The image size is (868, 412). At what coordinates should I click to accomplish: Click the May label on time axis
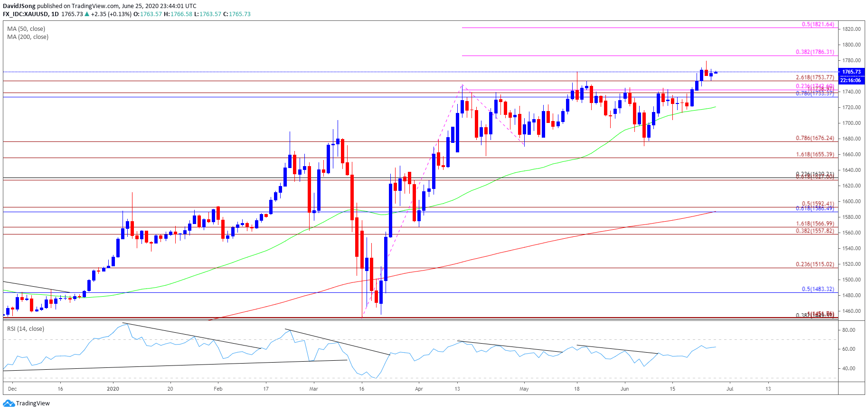(524, 389)
